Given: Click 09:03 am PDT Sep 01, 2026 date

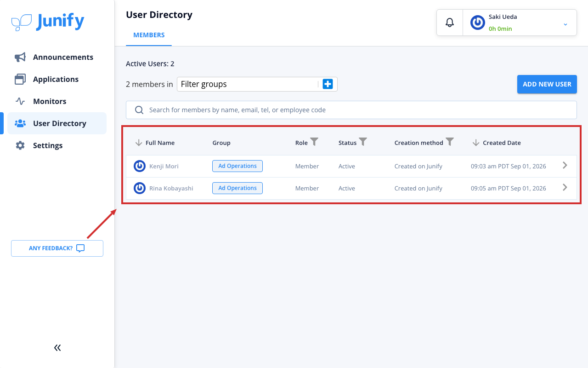Looking at the screenshot, I should (509, 166).
